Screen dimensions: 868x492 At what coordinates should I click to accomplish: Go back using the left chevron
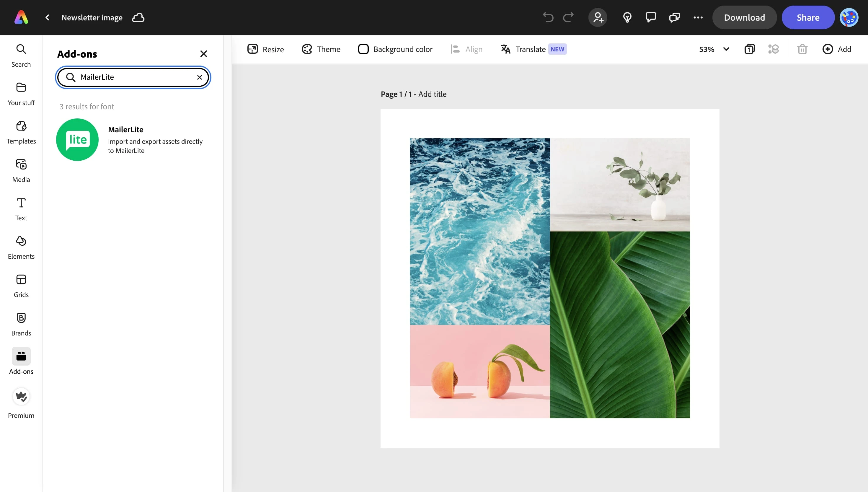[47, 18]
